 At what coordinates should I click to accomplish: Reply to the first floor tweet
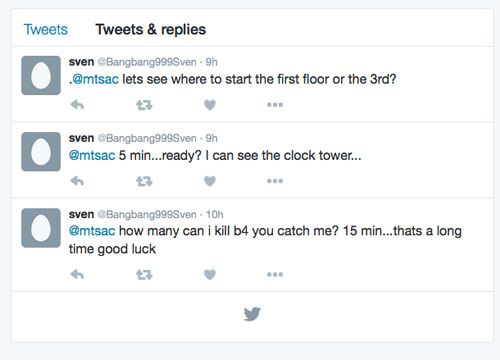[77, 105]
